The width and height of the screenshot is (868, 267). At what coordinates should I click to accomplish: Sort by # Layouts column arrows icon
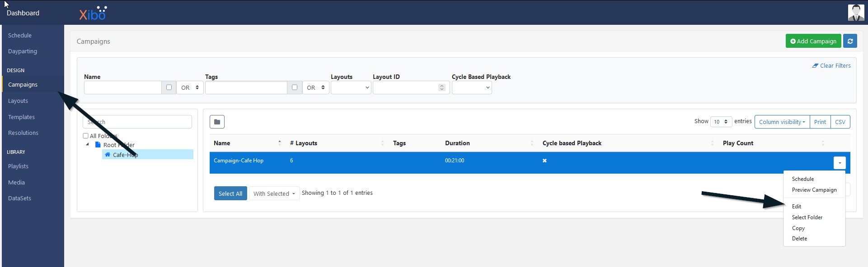382,143
